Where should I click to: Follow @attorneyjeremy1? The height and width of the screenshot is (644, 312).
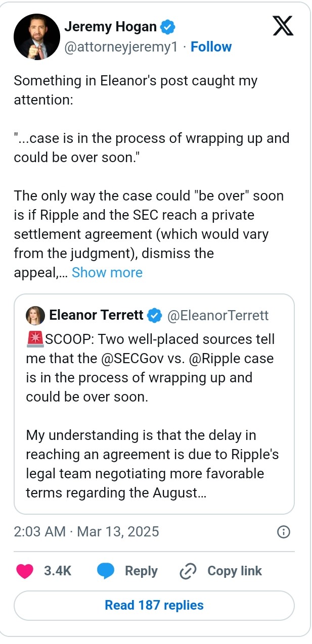click(211, 46)
